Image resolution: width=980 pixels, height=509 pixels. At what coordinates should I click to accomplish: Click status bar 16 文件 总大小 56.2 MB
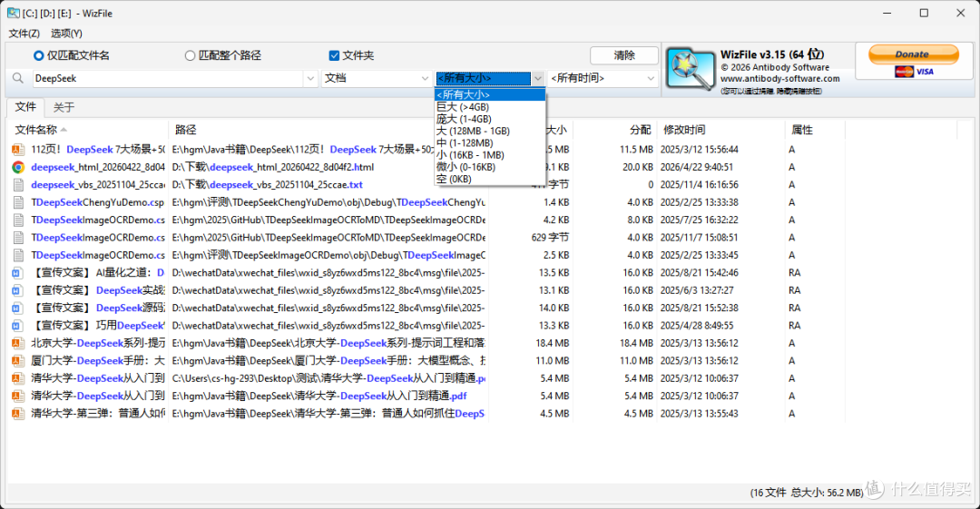(807, 493)
